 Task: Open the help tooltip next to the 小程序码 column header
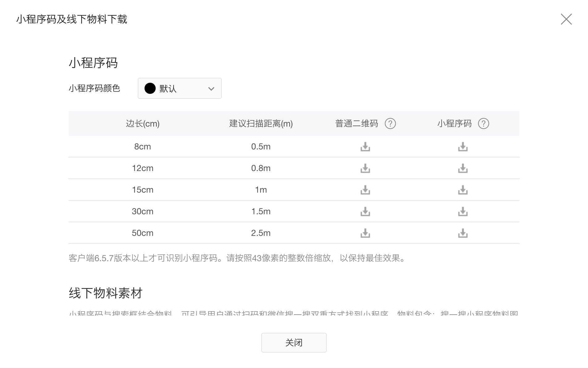pyautogui.click(x=484, y=123)
